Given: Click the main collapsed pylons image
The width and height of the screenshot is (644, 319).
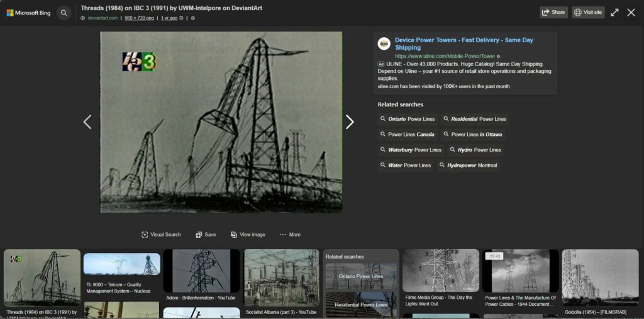Looking at the screenshot, I should tap(221, 122).
